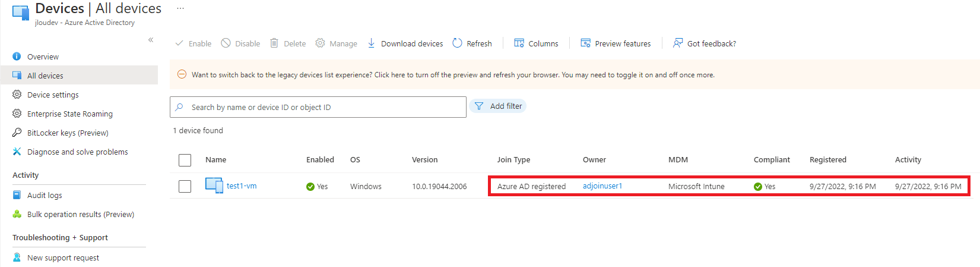Click the test1-vm device icon
980x267 pixels.
pyautogui.click(x=214, y=186)
